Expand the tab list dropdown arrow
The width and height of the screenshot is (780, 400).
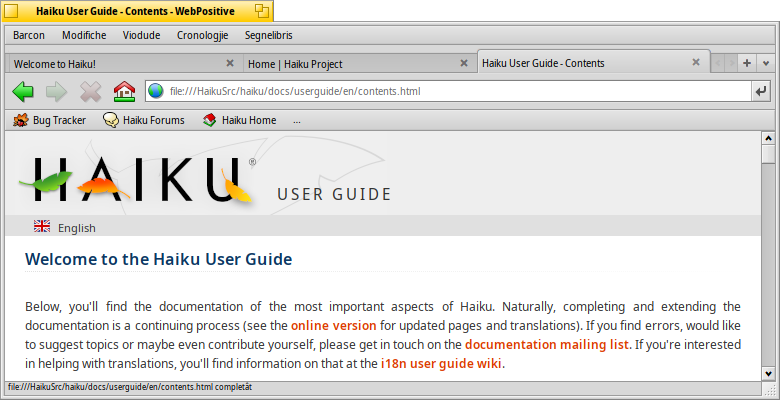(x=766, y=63)
